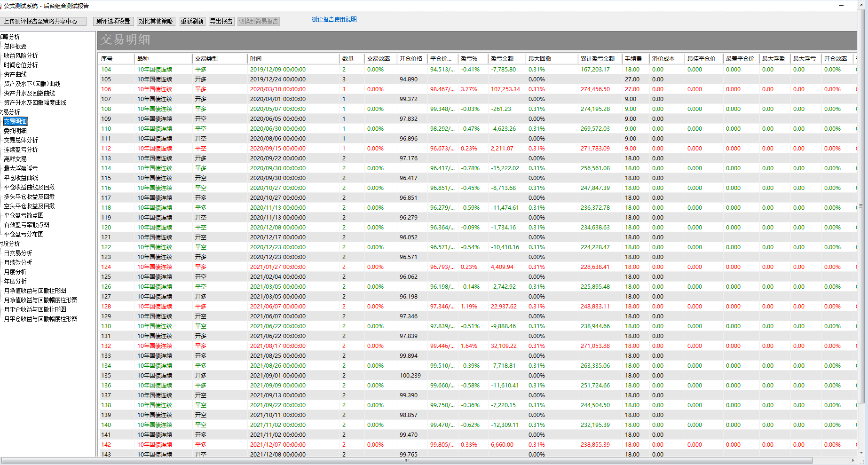The height and width of the screenshot is (465, 868).
Task: Open 平仓盈亏散点图 item
Action: coord(24,215)
